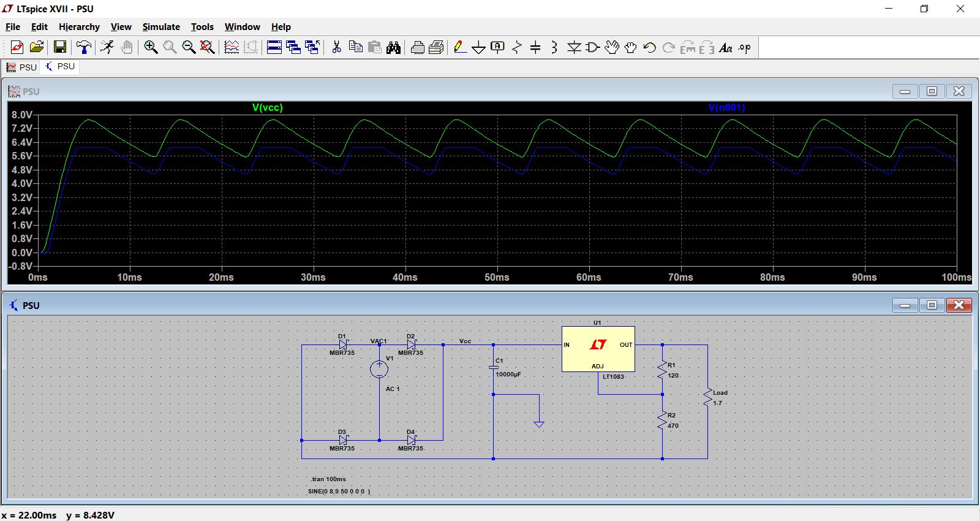Image resolution: width=980 pixels, height=521 pixels.
Task: Open the Help menu
Action: pos(281,27)
